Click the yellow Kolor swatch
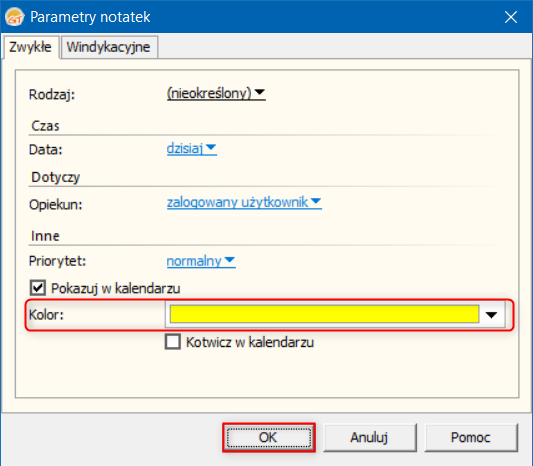 (x=324, y=314)
